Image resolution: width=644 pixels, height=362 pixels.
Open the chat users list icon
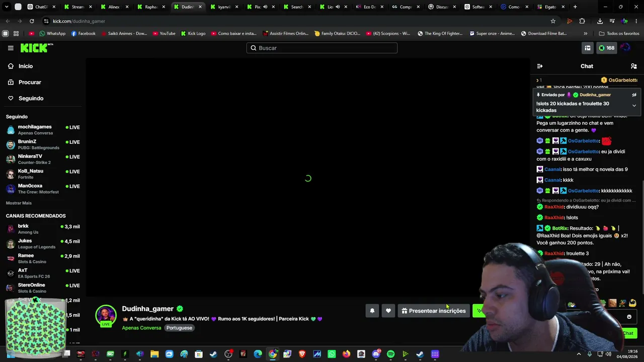pos(633,66)
